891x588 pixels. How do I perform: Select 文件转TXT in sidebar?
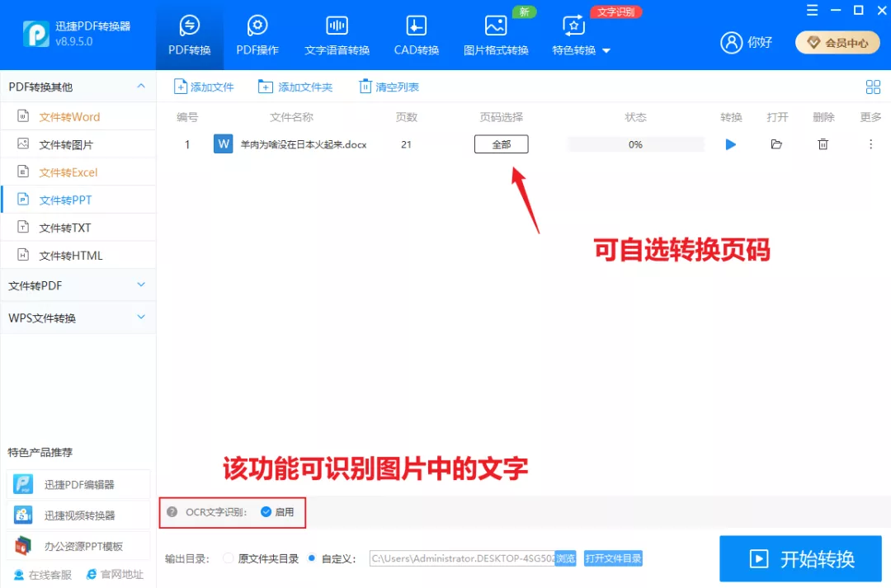tap(78, 228)
